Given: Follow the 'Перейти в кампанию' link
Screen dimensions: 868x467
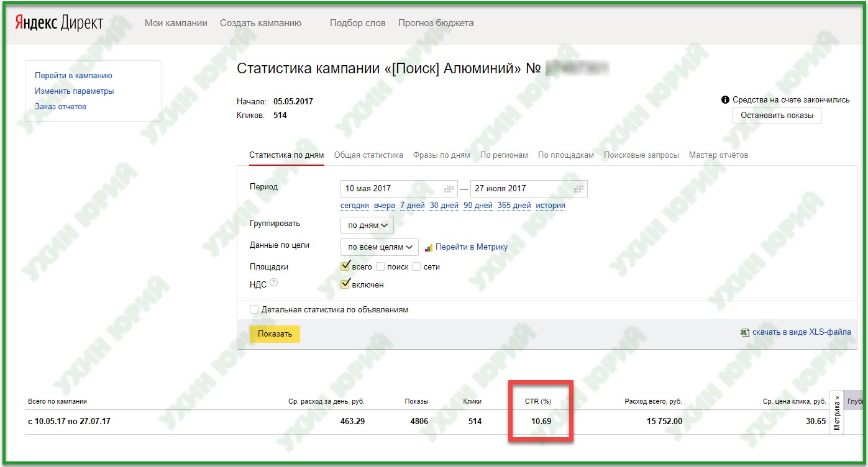Looking at the screenshot, I should pyautogui.click(x=73, y=76).
